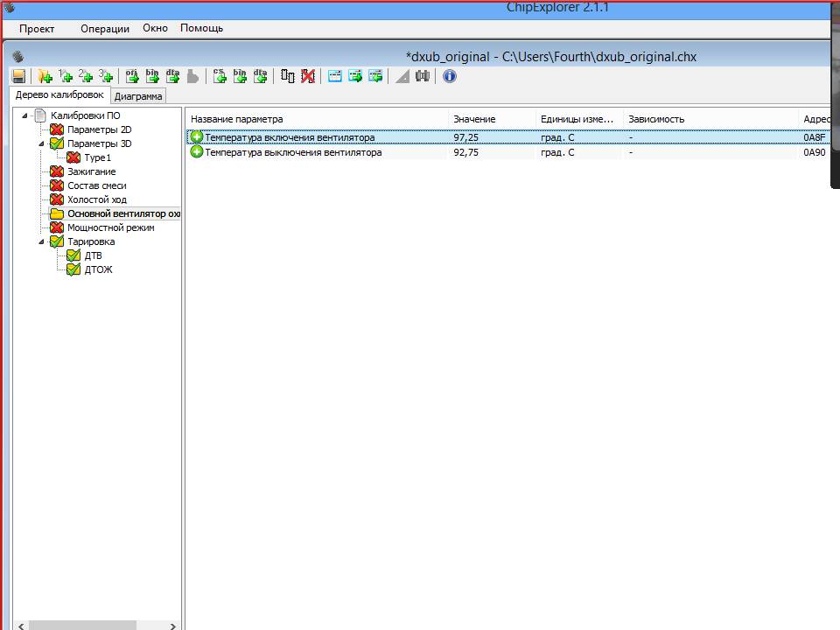Viewport: 840px width, 630px height.
Task: Click the red X delete toolbar icon
Action: coord(308,77)
